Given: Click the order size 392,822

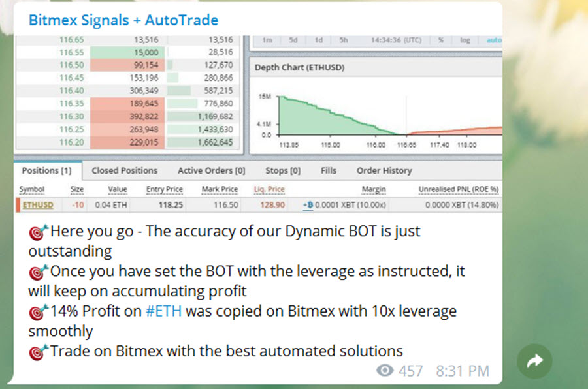Looking at the screenshot, I should pos(144,117).
